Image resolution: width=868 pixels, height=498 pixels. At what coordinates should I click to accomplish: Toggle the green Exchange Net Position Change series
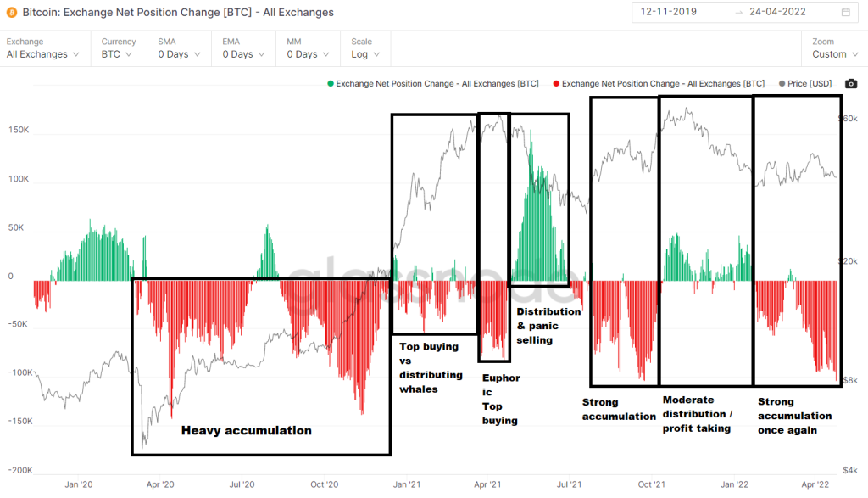pyautogui.click(x=432, y=84)
